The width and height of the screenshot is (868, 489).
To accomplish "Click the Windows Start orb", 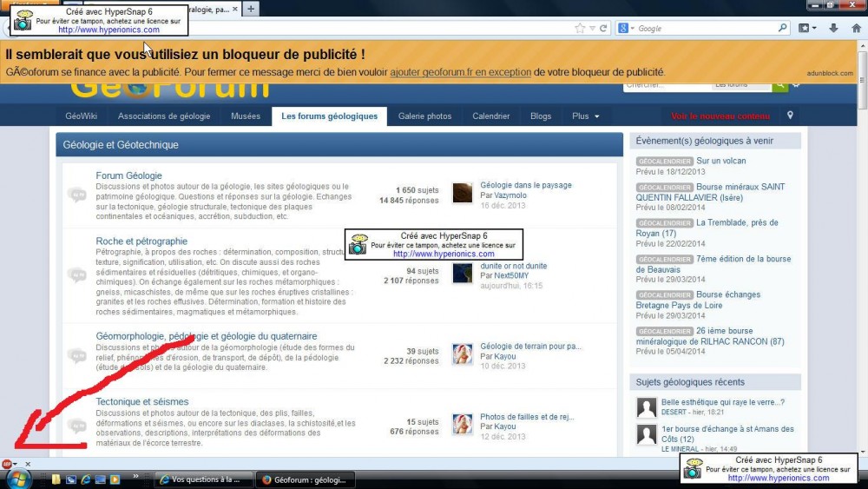I will [18, 479].
